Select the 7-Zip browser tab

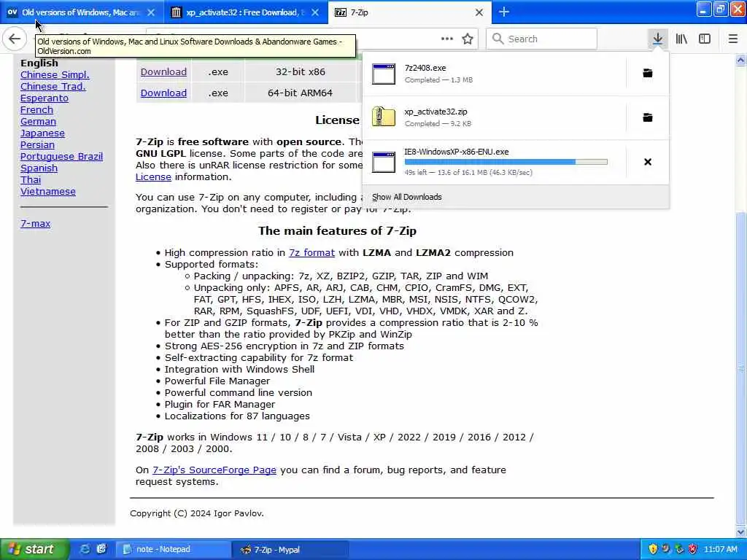(x=409, y=12)
